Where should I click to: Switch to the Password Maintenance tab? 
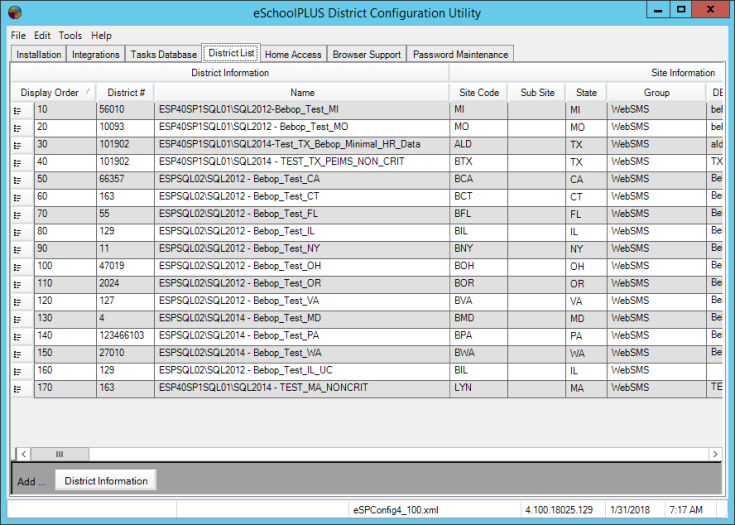pos(460,54)
